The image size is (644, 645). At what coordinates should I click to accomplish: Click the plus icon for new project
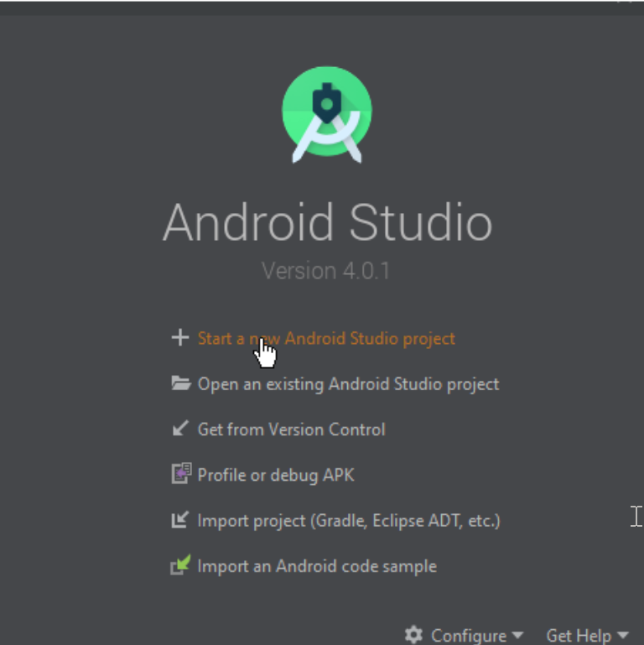point(180,338)
